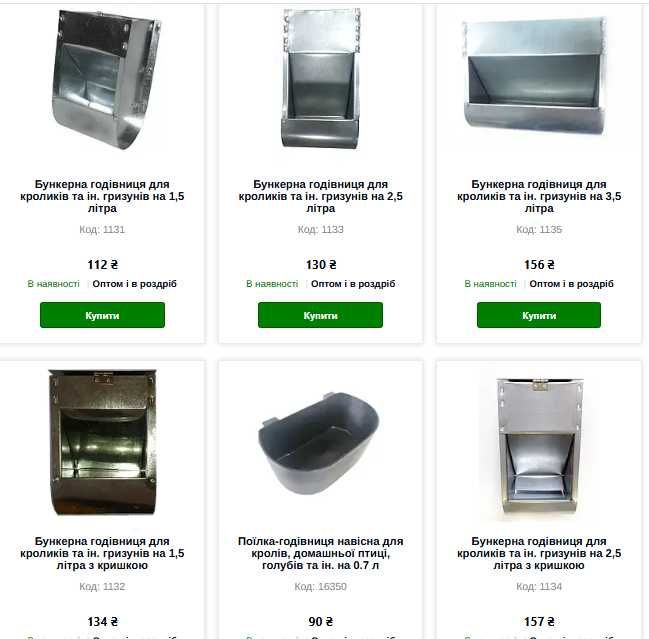649x639 pixels.
Task: Open title link for feeder на 2,5 літра
Action: 320,196
